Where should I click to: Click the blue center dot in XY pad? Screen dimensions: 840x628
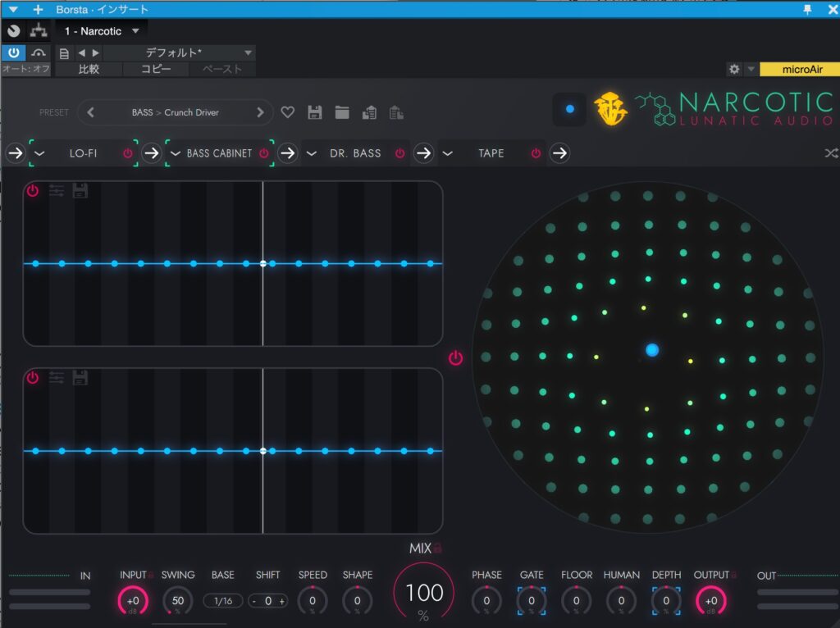[652, 350]
